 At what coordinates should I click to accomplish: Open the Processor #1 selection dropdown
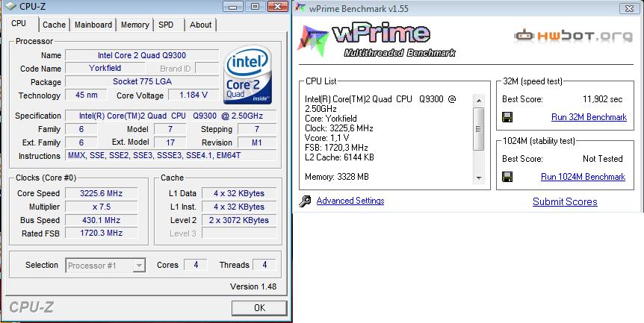[x=105, y=266]
